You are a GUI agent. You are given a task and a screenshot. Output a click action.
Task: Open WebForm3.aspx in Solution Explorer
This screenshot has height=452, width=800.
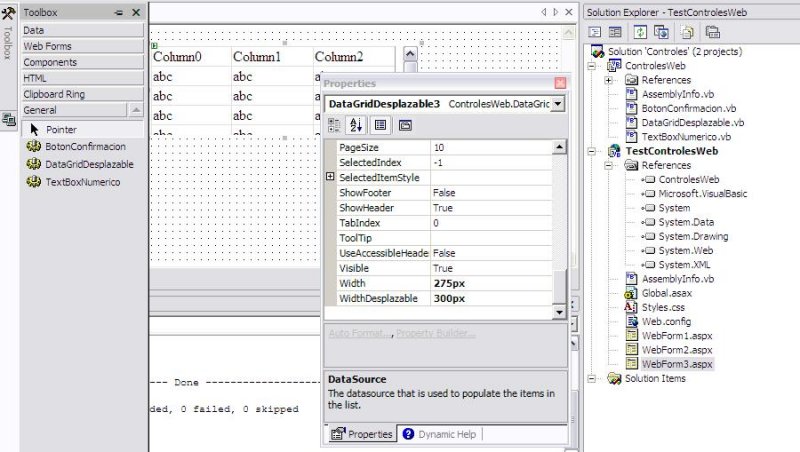(677, 364)
